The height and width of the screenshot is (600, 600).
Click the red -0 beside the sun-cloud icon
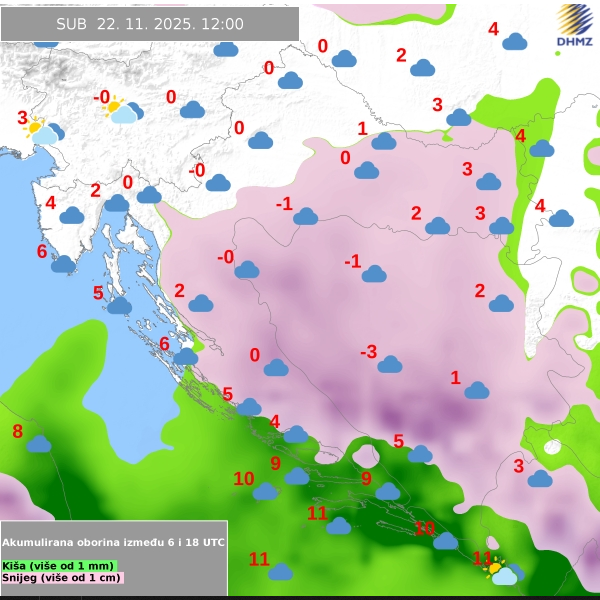[x=101, y=97]
